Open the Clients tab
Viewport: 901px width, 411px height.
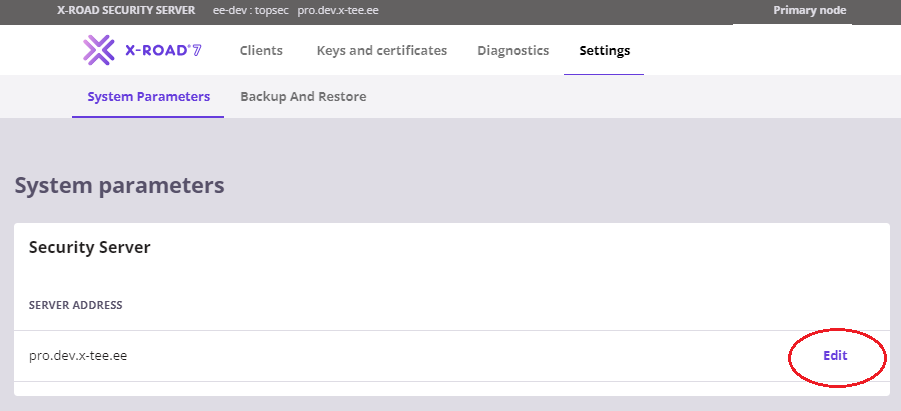tap(261, 50)
